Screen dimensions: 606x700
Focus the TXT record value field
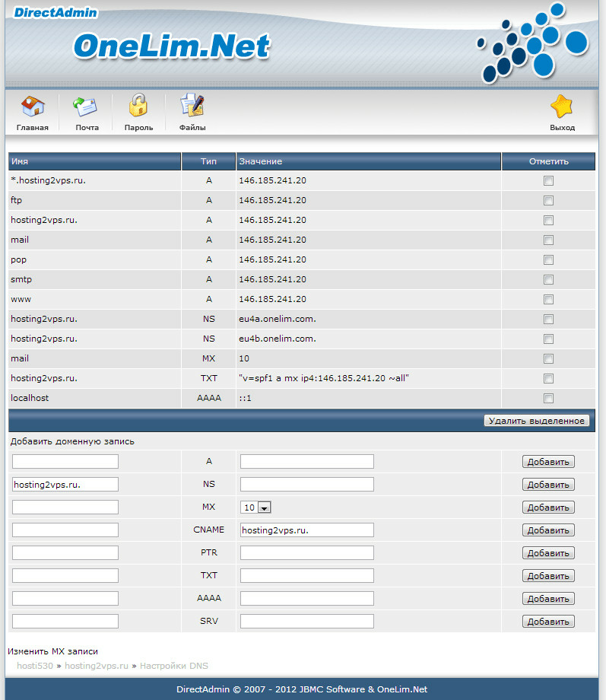pos(307,576)
